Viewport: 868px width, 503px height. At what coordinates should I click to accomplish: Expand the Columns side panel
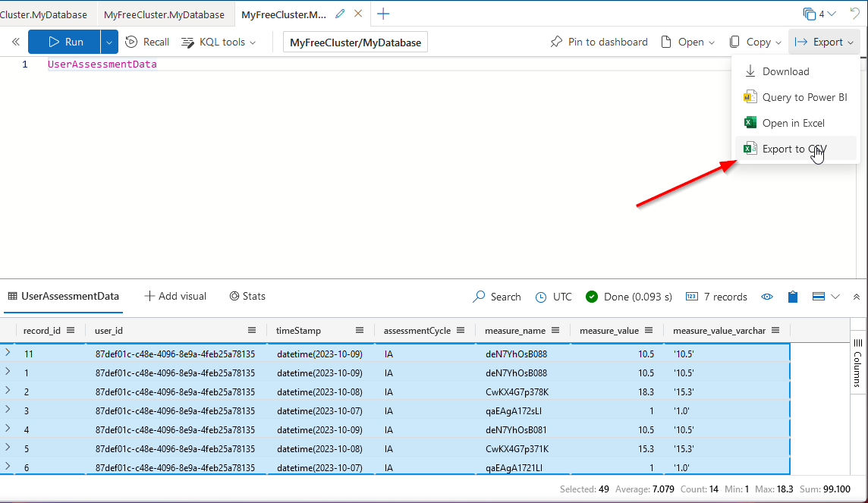point(858,364)
